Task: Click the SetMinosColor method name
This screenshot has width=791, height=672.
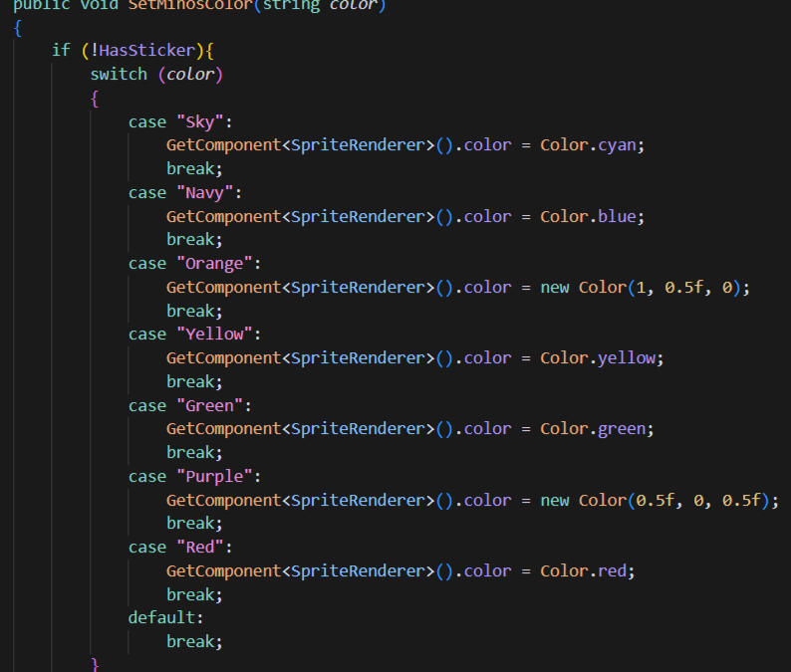Action: click(191, 5)
